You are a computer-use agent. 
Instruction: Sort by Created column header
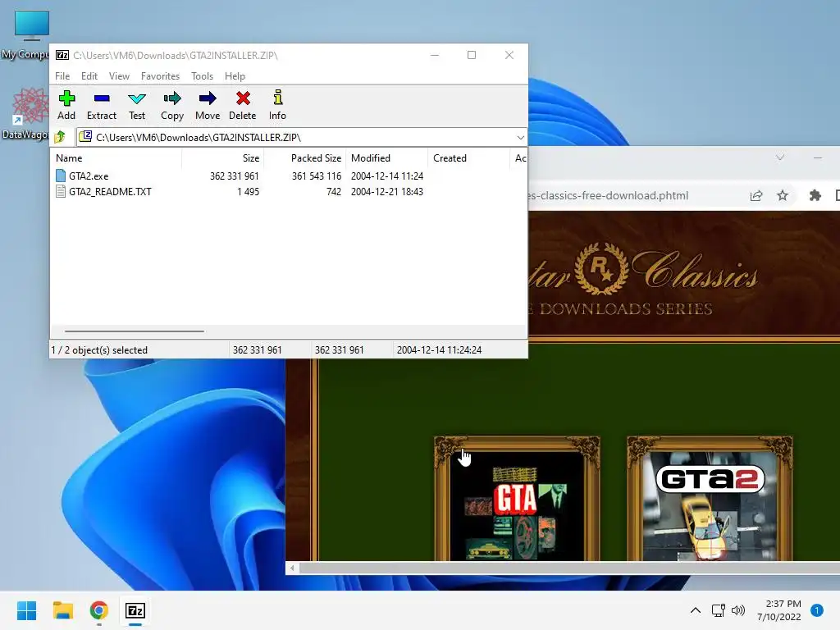468,158
